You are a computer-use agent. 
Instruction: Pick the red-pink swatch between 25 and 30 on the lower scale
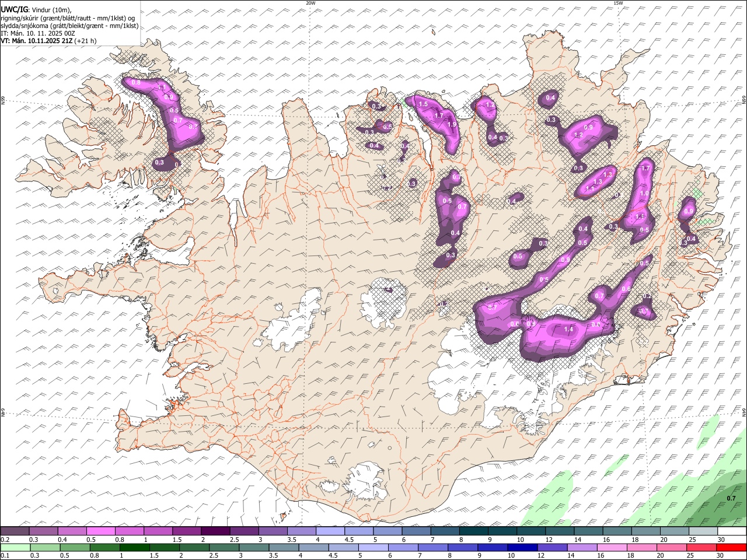pos(701,548)
